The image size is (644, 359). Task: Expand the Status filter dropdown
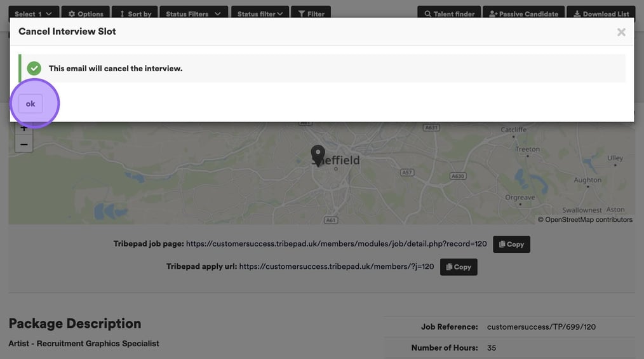pyautogui.click(x=260, y=13)
